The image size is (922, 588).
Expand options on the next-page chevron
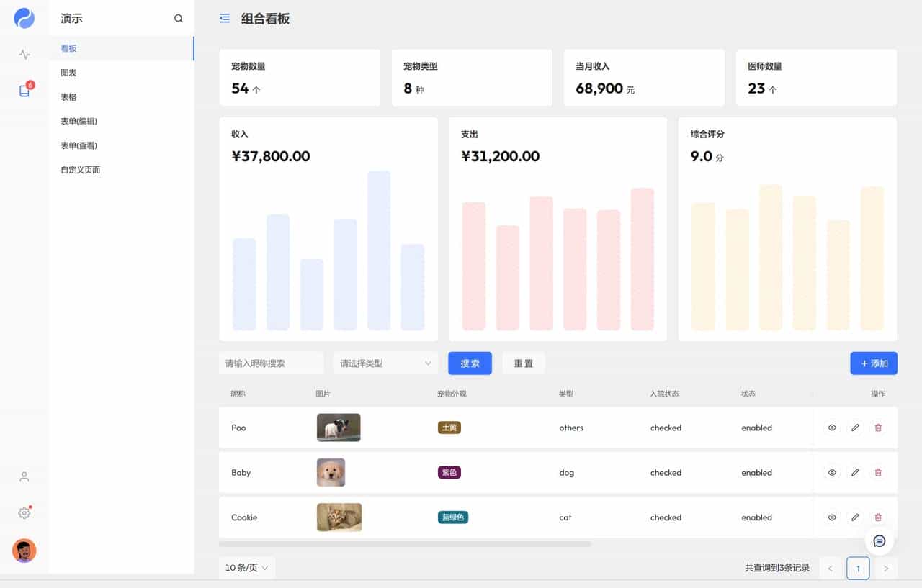(886, 568)
